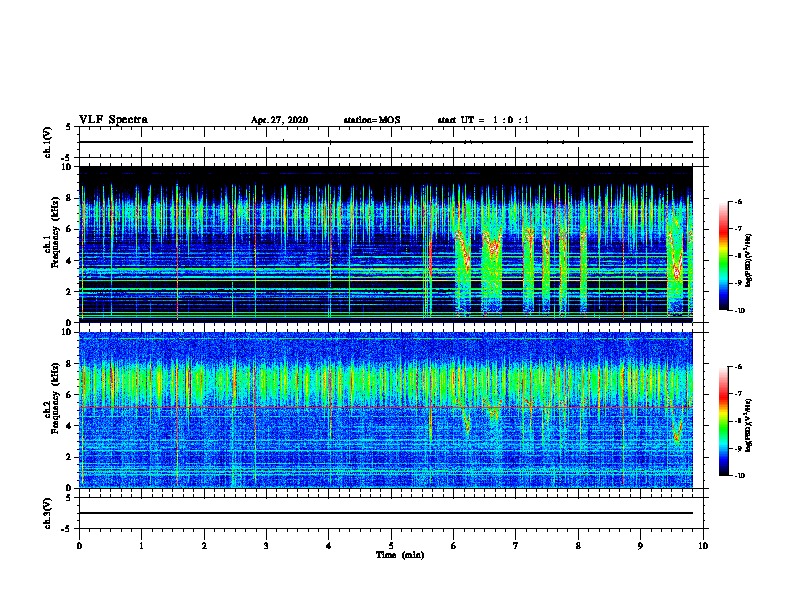The width and height of the screenshot is (792, 612).
Task: Click the ch.2 "Frequency (kHz)" axis label
Action: tap(55, 398)
